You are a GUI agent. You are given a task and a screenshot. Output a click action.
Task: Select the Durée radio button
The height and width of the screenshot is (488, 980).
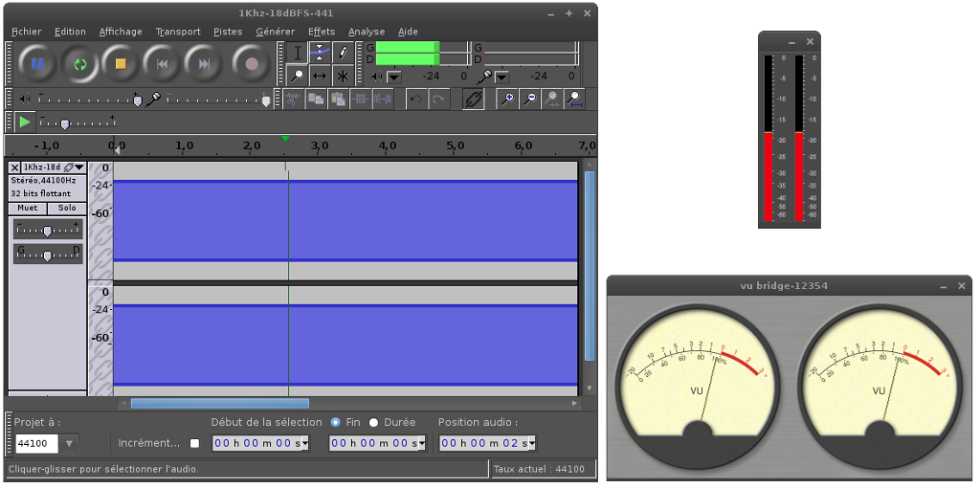click(374, 422)
